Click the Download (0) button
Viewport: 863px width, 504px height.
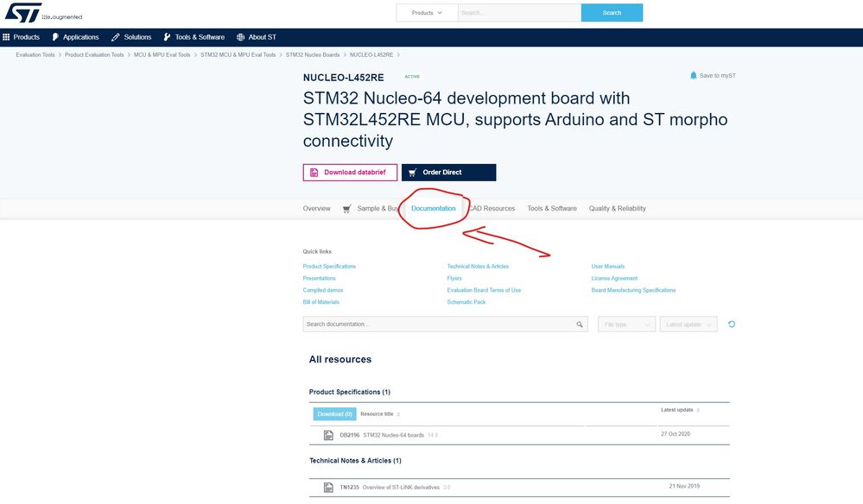tap(334, 414)
